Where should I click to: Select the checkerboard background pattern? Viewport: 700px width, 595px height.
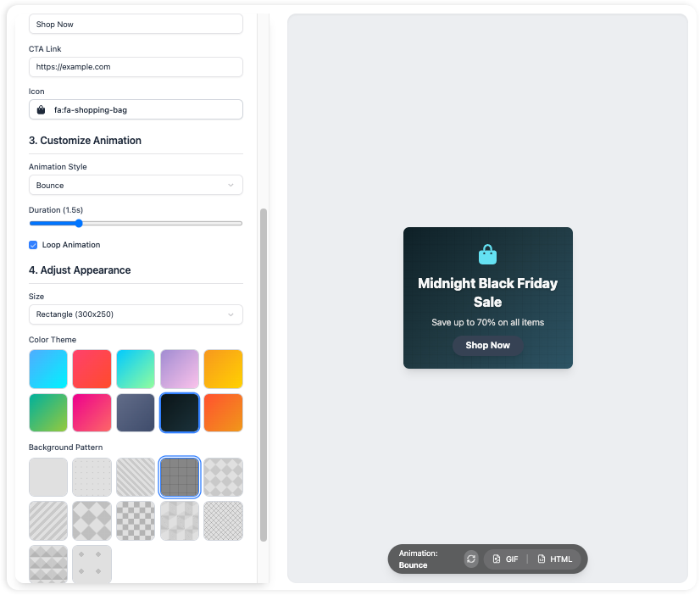[136, 520]
